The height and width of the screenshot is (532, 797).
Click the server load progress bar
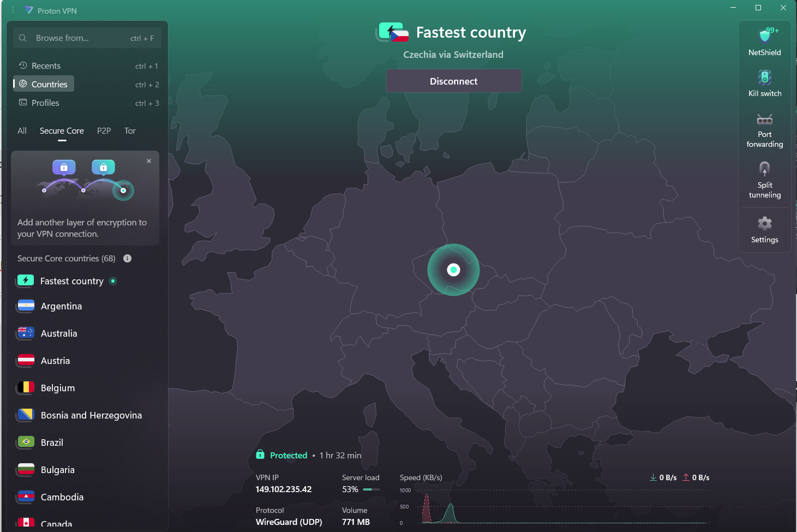[x=371, y=489]
